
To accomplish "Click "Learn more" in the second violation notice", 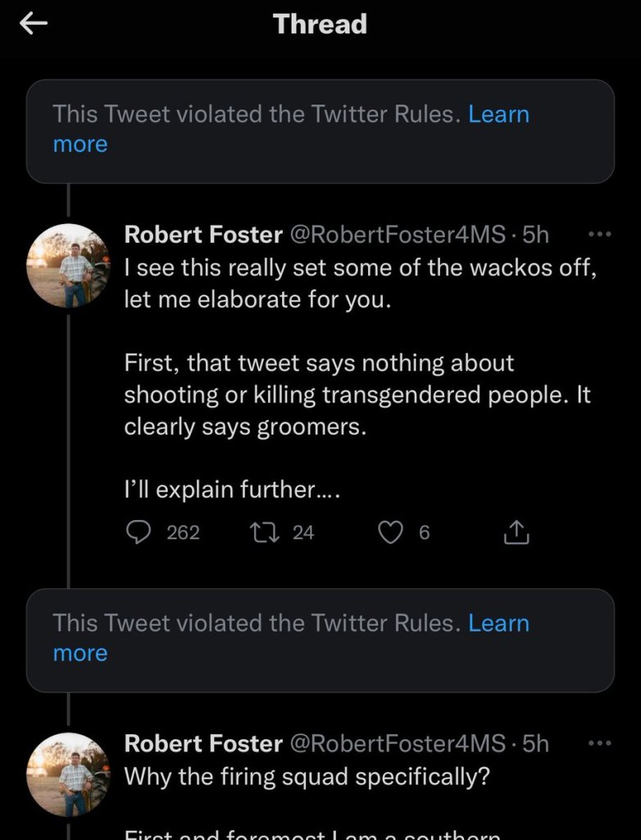I will pyautogui.click(x=498, y=623).
